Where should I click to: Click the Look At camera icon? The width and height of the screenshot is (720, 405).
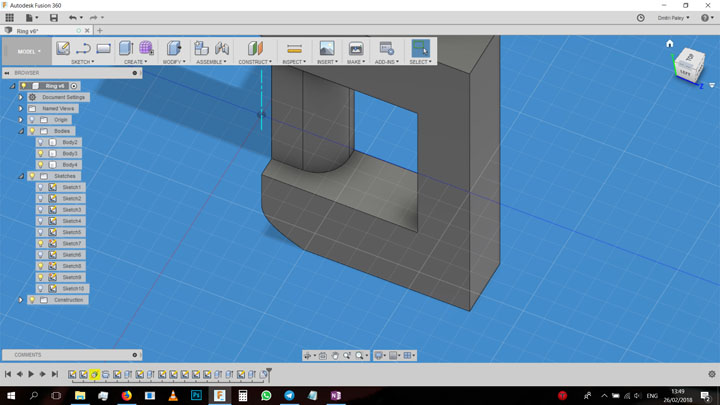coord(323,355)
